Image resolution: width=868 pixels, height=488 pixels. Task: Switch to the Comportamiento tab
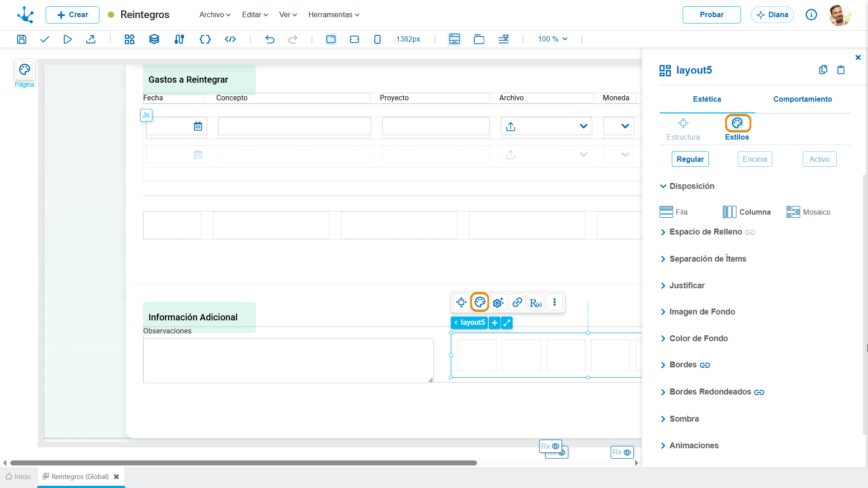[802, 99]
